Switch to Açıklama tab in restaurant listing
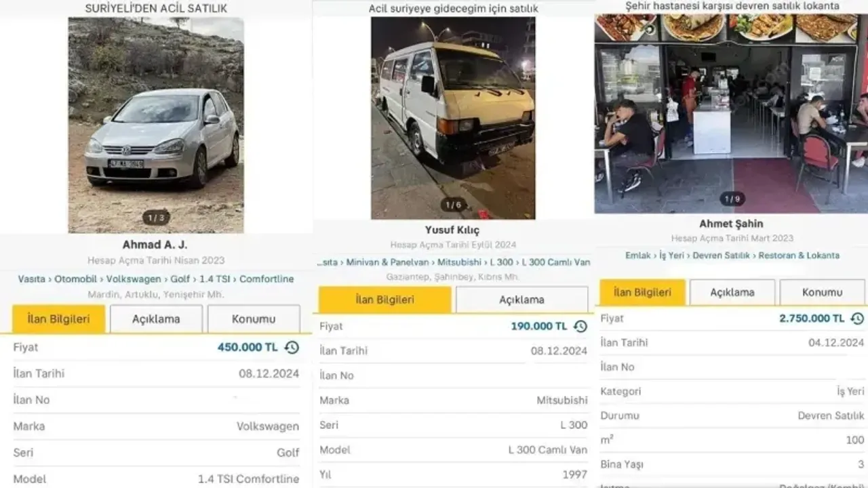Image resolution: width=868 pixels, height=488 pixels. [732, 292]
